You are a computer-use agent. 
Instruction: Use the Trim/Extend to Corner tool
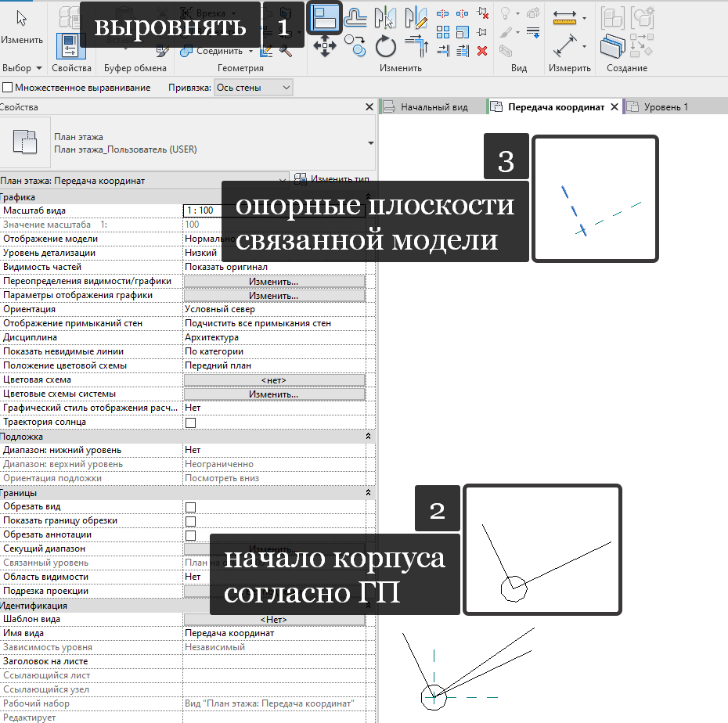pyautogui.click(x=416, y=45)
